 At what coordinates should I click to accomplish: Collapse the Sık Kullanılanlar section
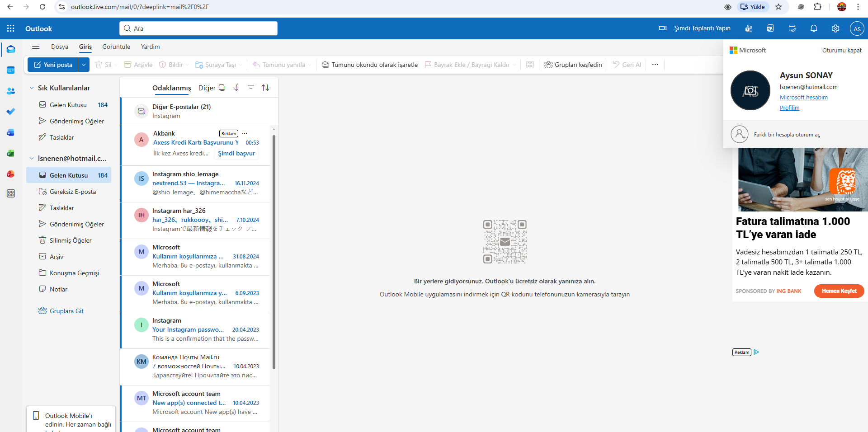coord(32,88)
